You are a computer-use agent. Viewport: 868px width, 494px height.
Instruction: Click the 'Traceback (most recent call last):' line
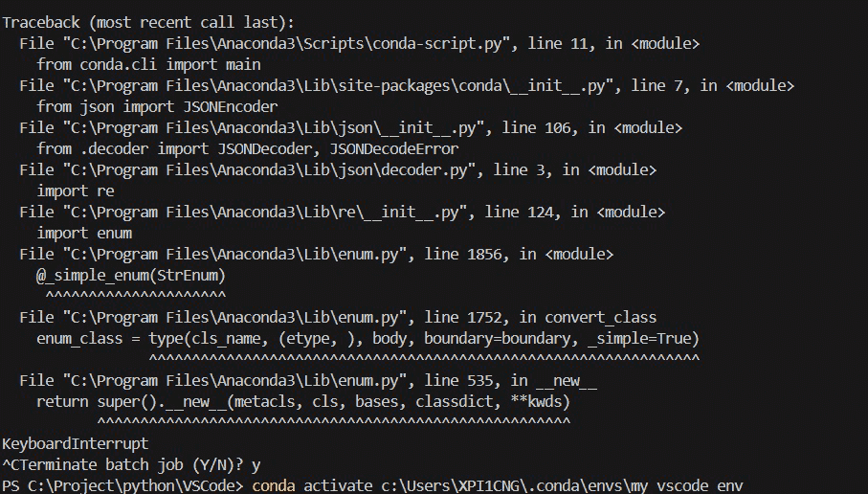[147, 23]
